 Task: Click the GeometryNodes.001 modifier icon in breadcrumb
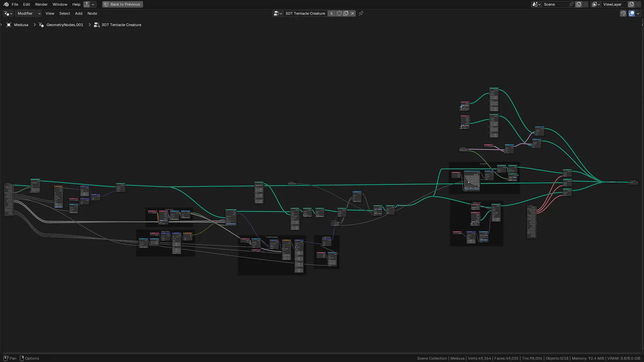click(x=41, y=25)
